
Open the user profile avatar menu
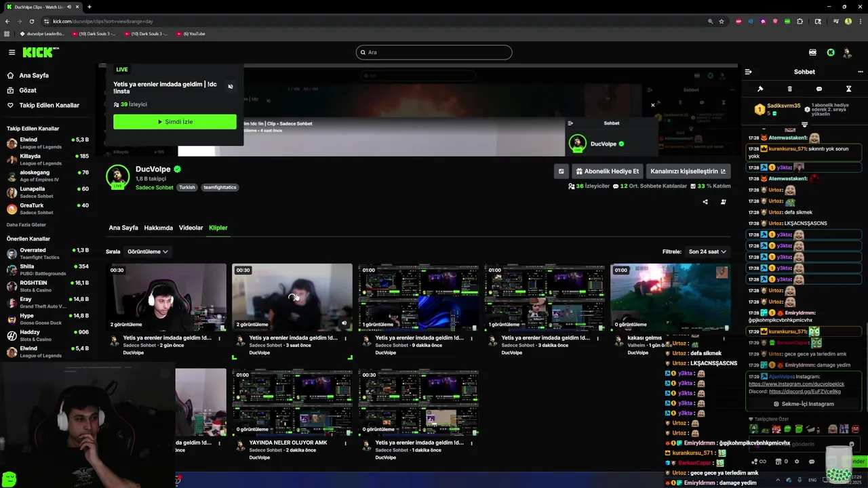click(847, 52)
